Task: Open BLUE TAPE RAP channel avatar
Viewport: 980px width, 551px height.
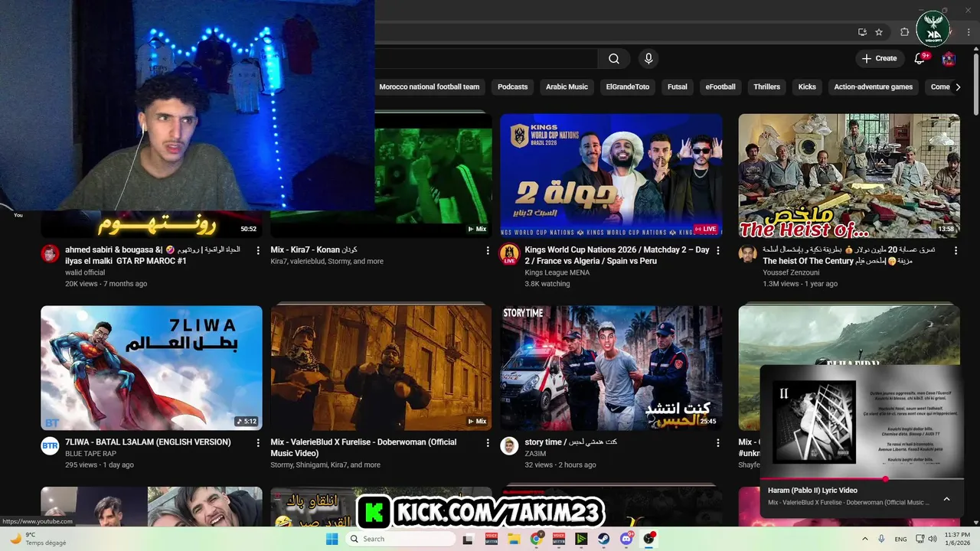Action: click(50, 446)
